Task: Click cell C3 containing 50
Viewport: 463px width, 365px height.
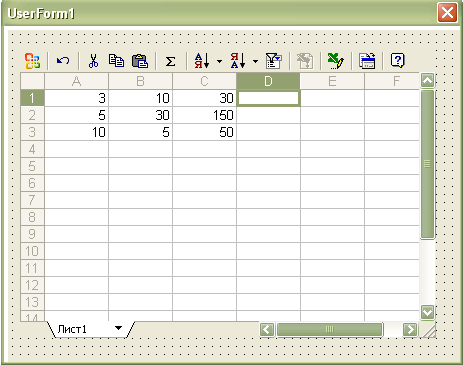Action: [204, 132]
